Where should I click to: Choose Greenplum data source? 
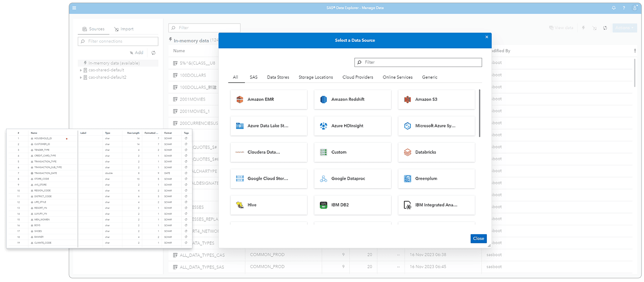tap(436, 179)
